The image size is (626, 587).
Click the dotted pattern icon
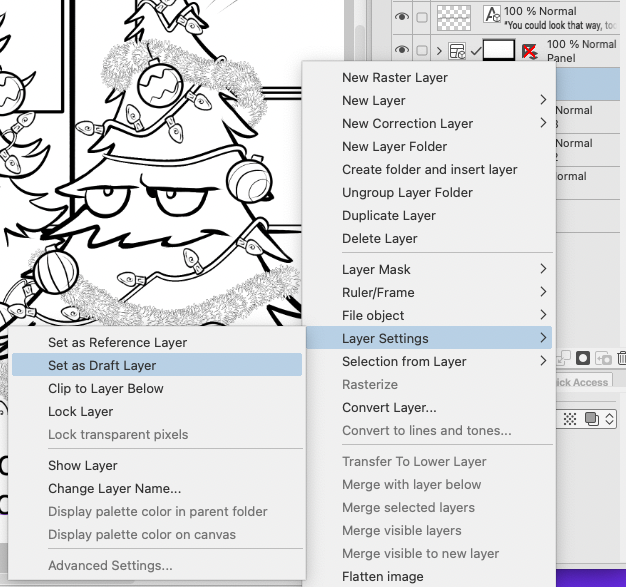(570, 419)
